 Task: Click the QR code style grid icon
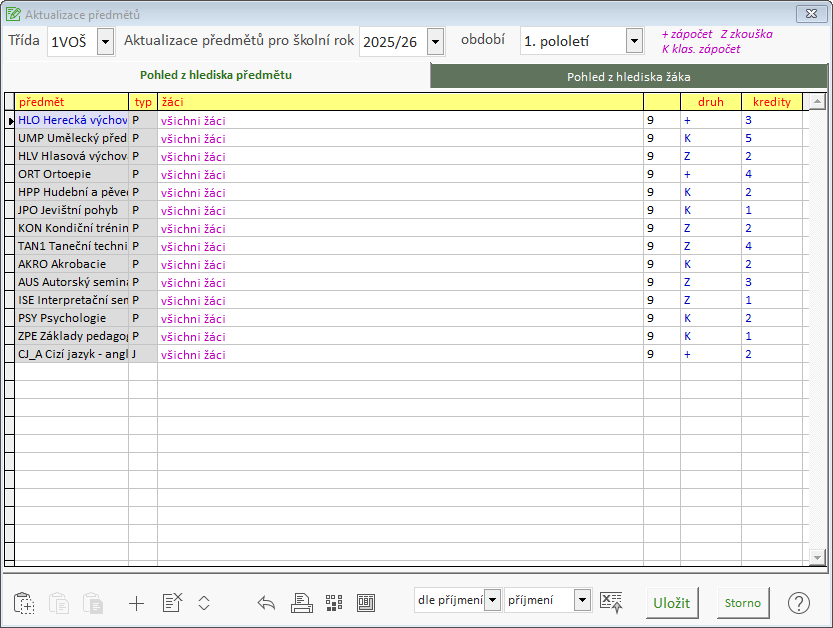334,603
